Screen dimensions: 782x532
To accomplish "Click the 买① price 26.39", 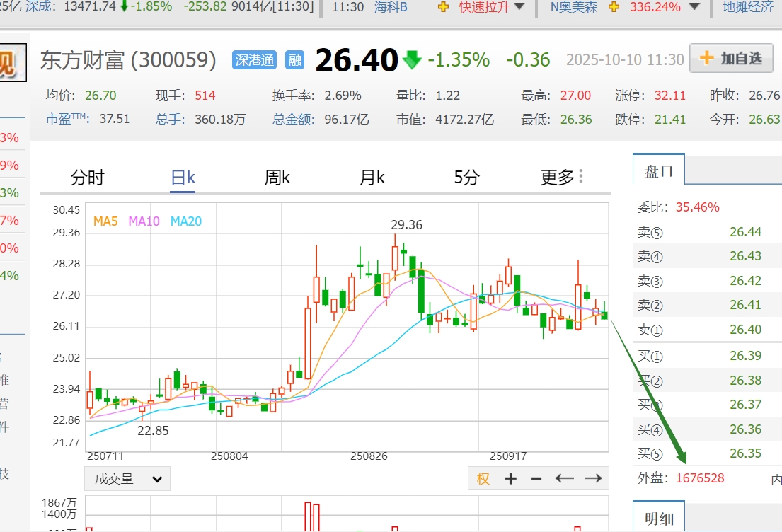I will pyautogui.click(x=746, y=356).
